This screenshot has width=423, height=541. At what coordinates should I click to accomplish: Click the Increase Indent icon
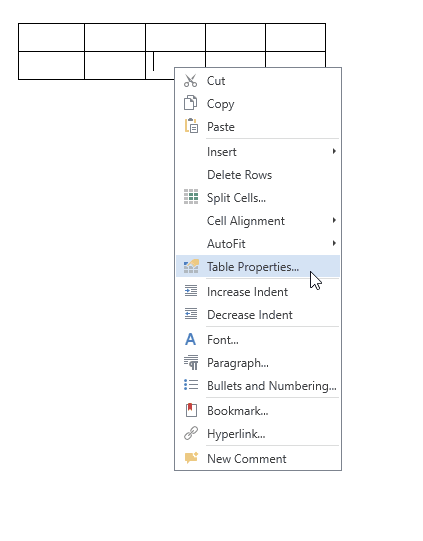191,291
